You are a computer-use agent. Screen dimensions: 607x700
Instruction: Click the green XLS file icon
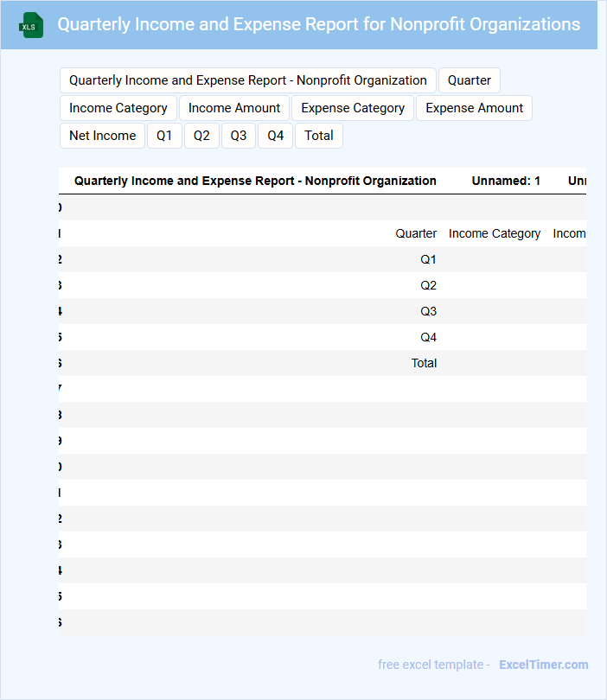click(31, 25)
